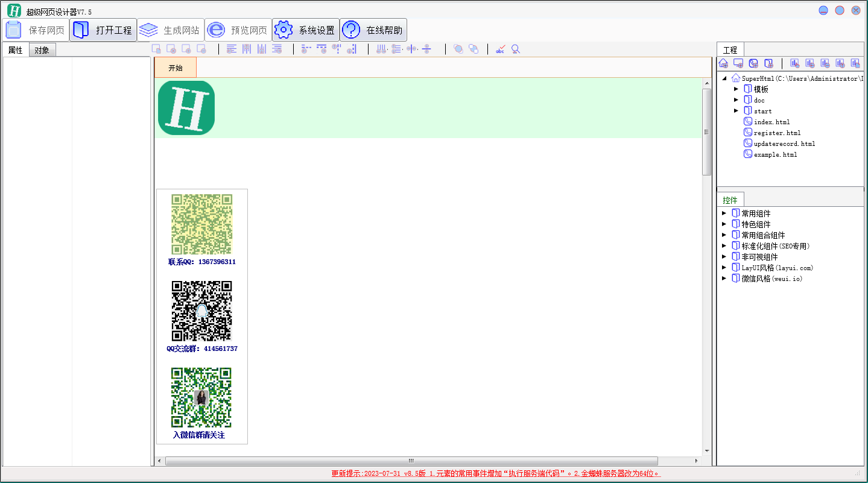Click the overlapping squares layer icon
Screen dimensions: 868x483
(474, 49)
